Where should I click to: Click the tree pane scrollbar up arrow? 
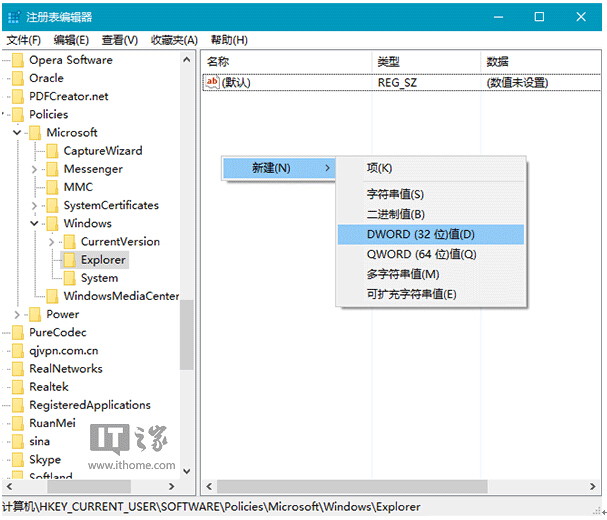pos(187,60)
